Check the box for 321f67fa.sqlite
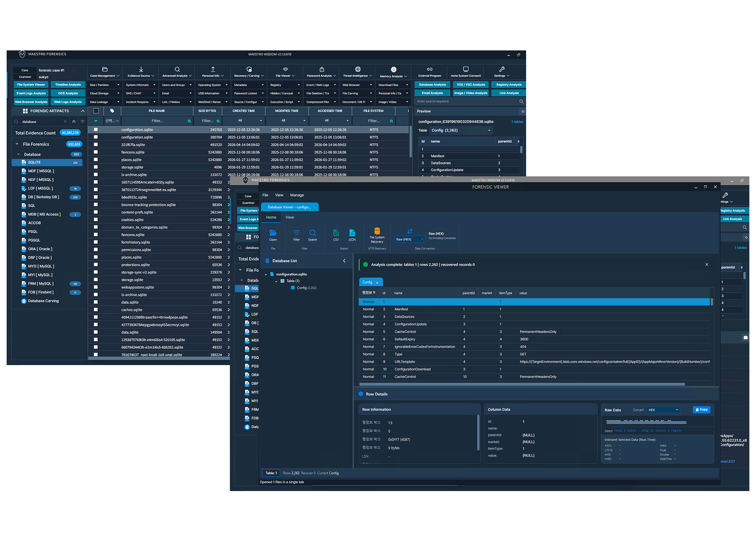Image resolution: width=756 pixels, height=541 pixels. [x=95, y=145]
